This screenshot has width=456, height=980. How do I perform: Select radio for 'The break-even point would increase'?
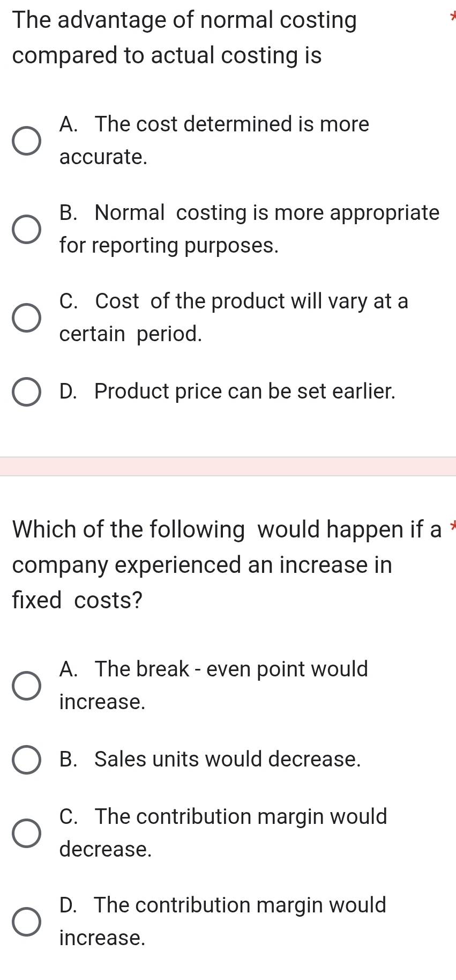(x=27, y=686)
